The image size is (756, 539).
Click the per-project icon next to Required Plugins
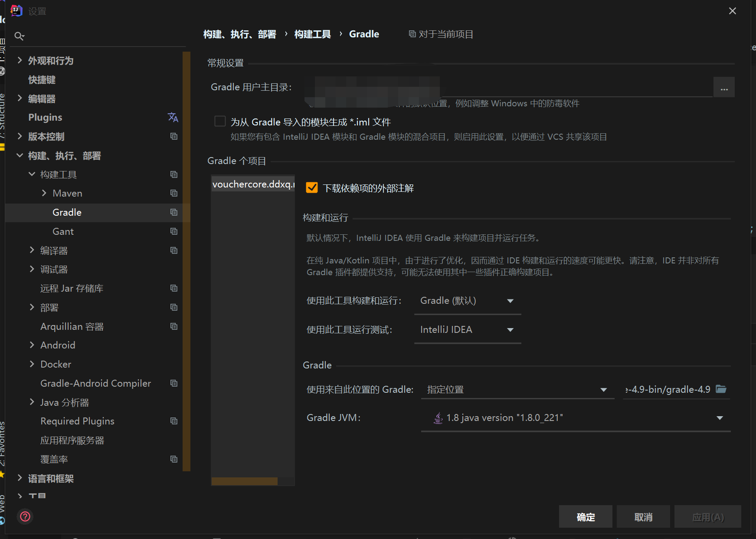click(174, 421)
